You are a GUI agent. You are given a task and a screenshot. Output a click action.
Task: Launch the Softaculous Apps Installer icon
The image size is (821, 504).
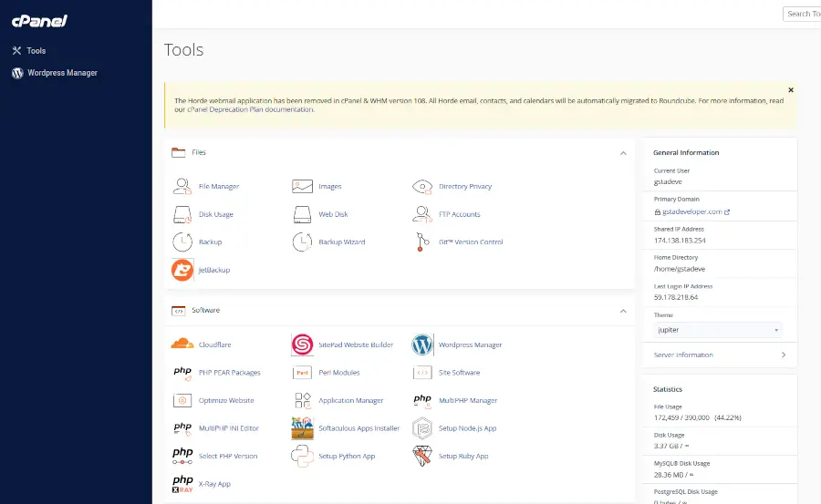pyautogui.click(x=302, y=428)
